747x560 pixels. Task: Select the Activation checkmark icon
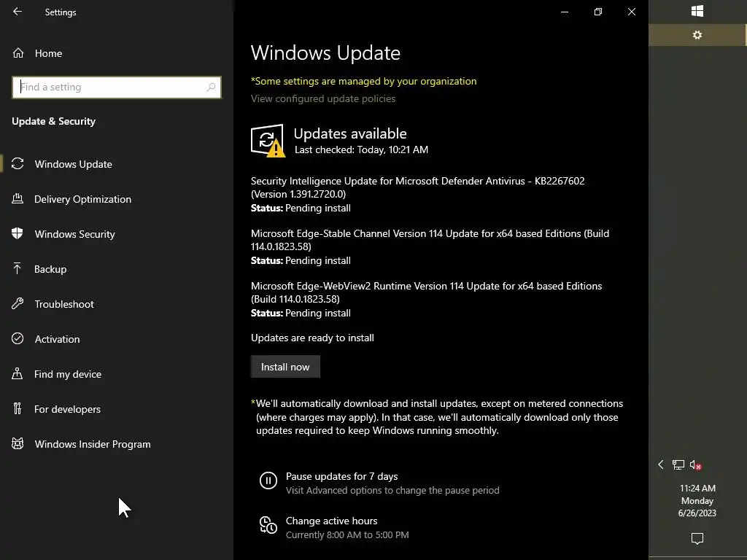18,338
